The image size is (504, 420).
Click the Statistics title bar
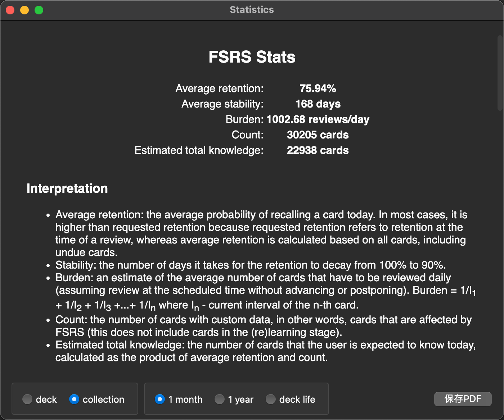tap(252, 10)
